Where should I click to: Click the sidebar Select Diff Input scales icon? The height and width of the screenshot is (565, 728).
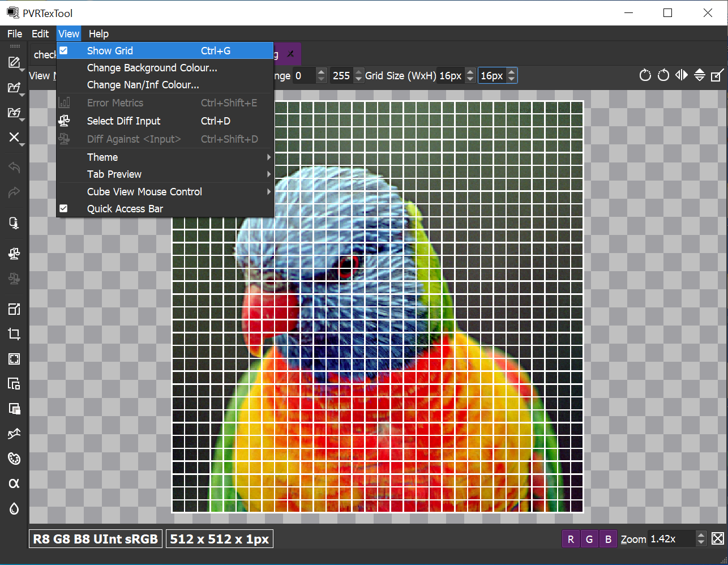[14, 254]
